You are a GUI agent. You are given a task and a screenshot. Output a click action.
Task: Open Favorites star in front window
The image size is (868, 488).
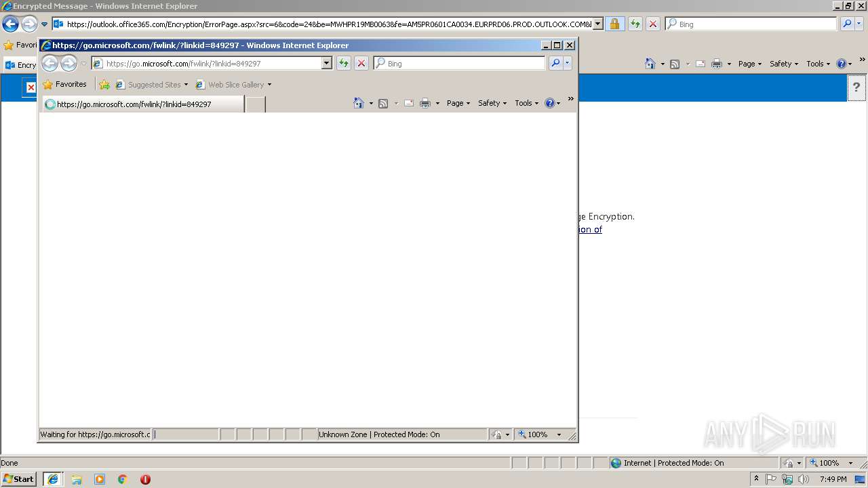(64, 85)
